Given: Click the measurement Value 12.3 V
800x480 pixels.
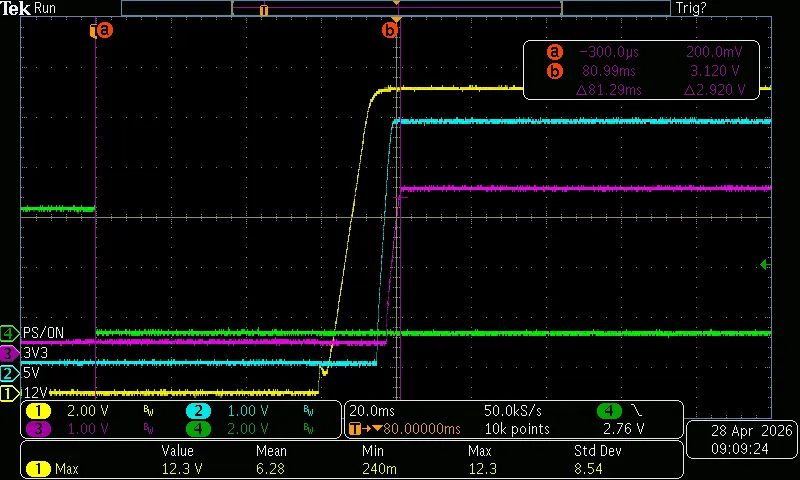Looking at the screenshot, I should pyautogui.click(x=182, y=469).
